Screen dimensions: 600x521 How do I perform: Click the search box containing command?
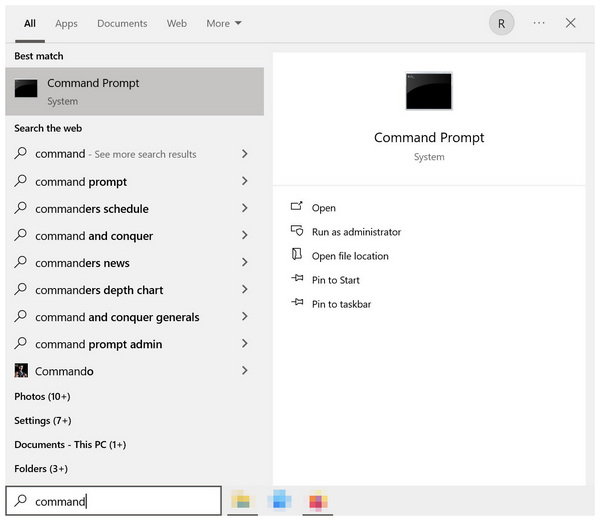pyautogui.click(x=120, y=501)
